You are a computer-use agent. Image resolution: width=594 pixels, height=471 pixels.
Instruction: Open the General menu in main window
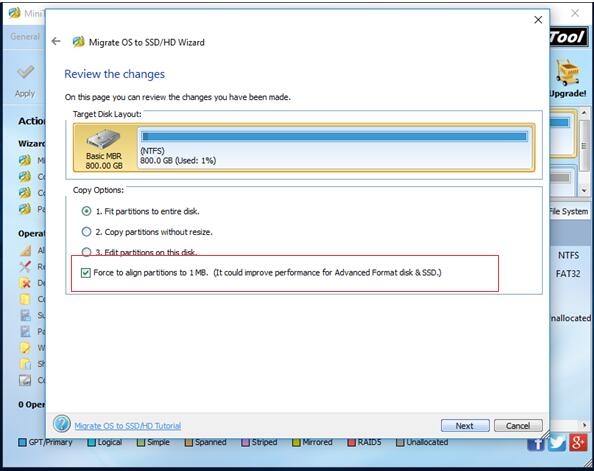[25, 36]
